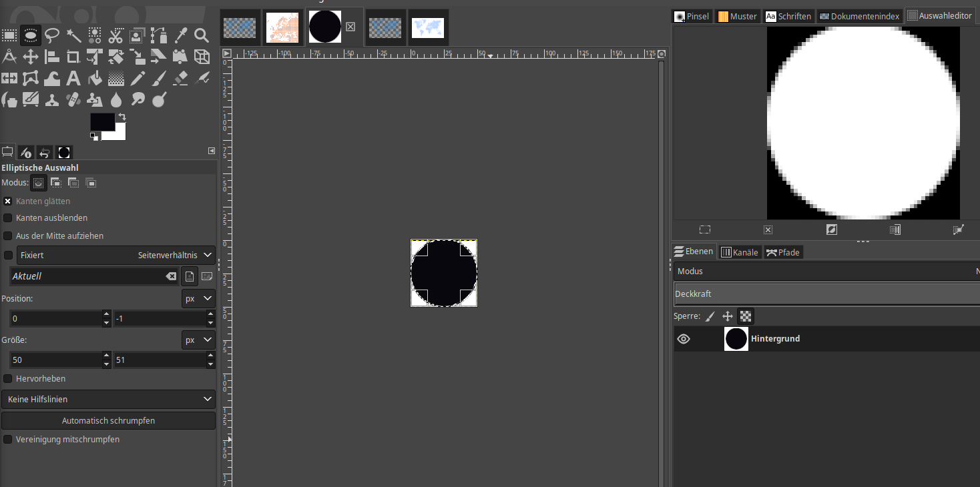The image size is (980, 487).
Task: Select the Bucket Fill tool
Action: pyautogui.click(x=95, y=78)
